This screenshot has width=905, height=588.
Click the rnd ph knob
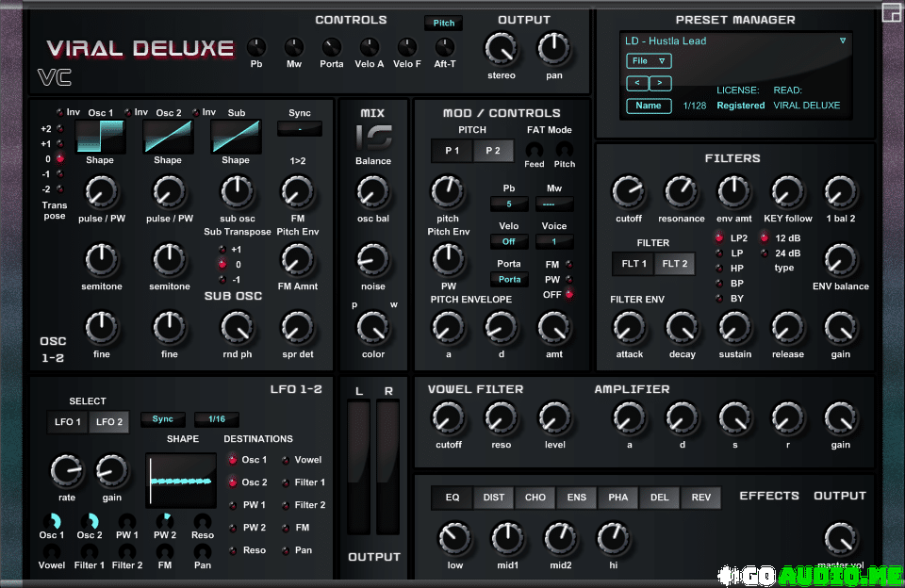(238, 328)
